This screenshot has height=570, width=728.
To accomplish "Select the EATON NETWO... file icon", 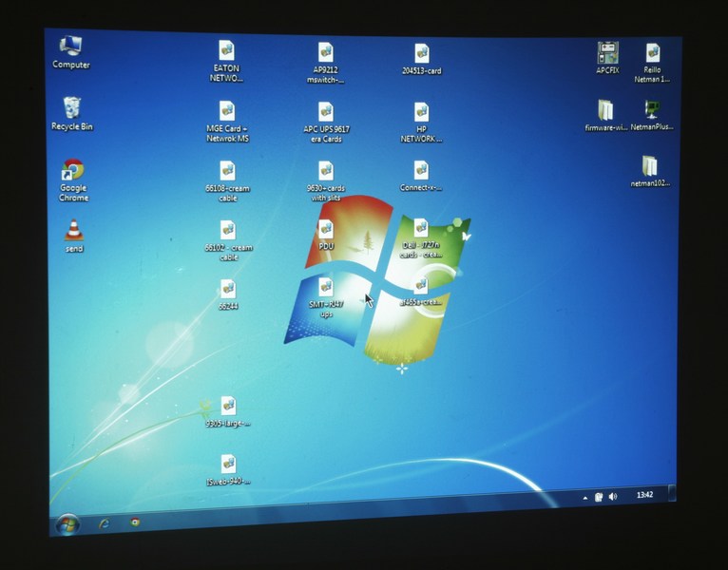I will tap(226, 61).
